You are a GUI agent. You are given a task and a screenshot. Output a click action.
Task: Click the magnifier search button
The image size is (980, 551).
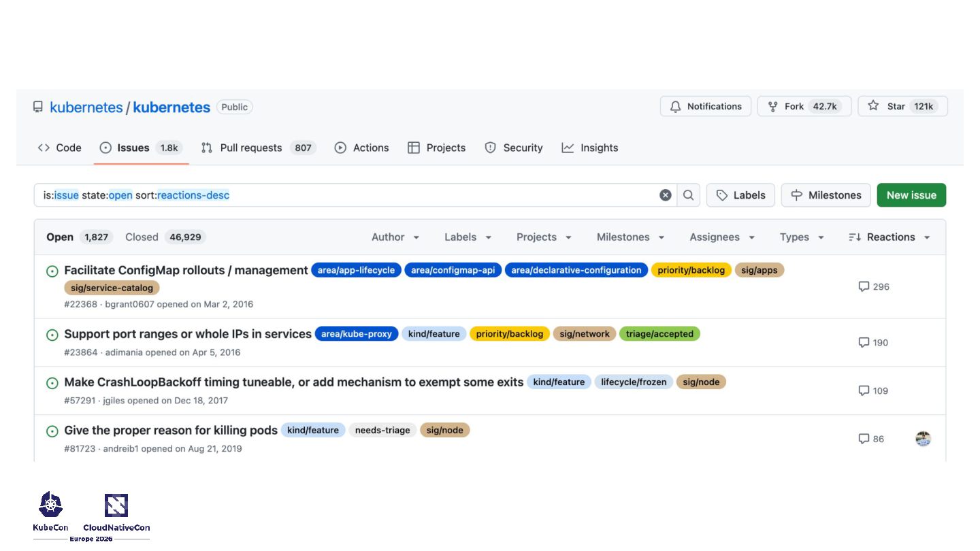point(689,195)
